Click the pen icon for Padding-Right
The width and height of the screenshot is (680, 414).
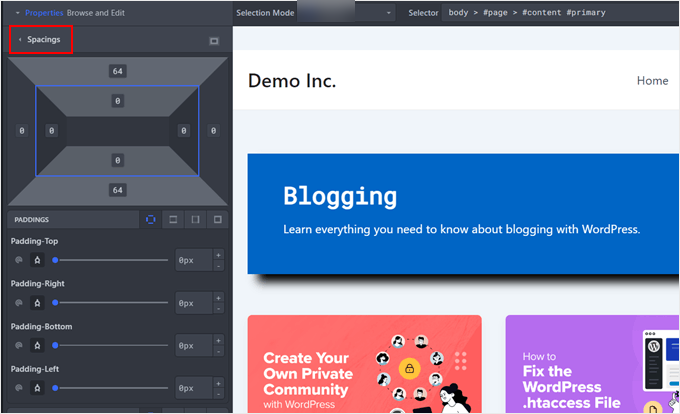point(37,303)
